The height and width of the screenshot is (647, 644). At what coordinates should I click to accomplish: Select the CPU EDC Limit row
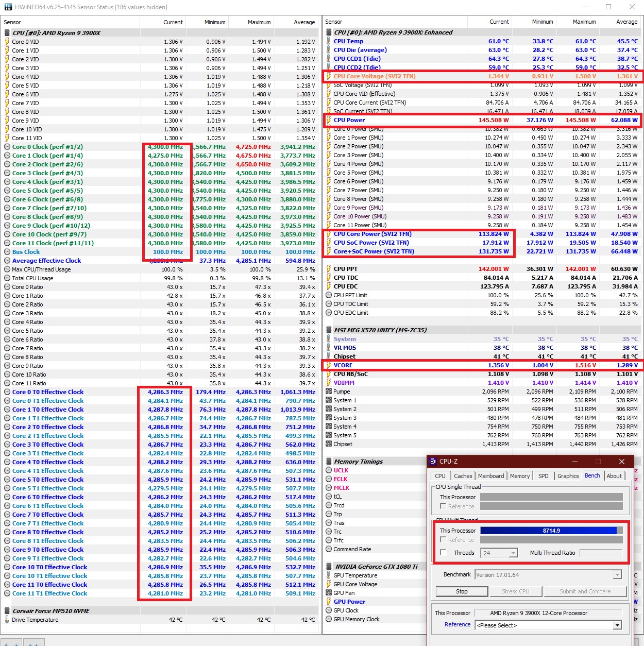[483, 313]
